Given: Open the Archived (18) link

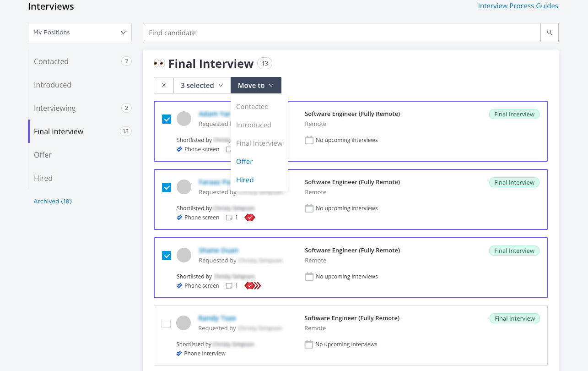Looking at the screenshot, I should click(53, 201).
